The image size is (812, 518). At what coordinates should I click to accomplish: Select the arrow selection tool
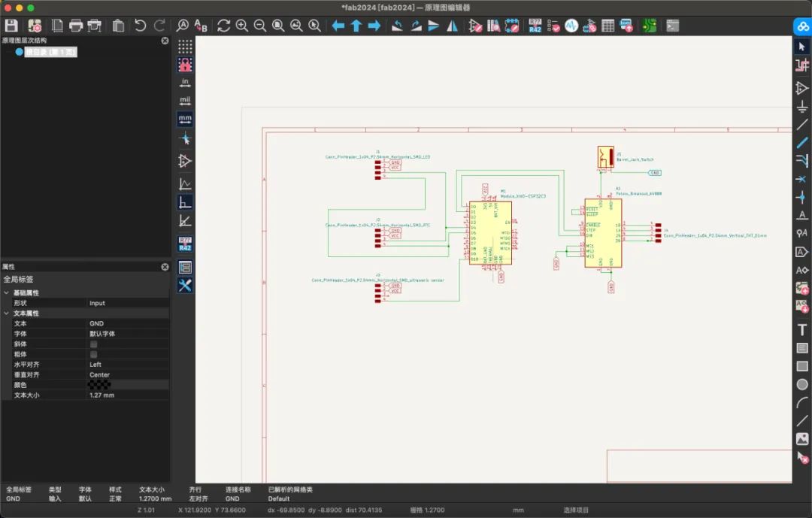(x=801, y=47)
